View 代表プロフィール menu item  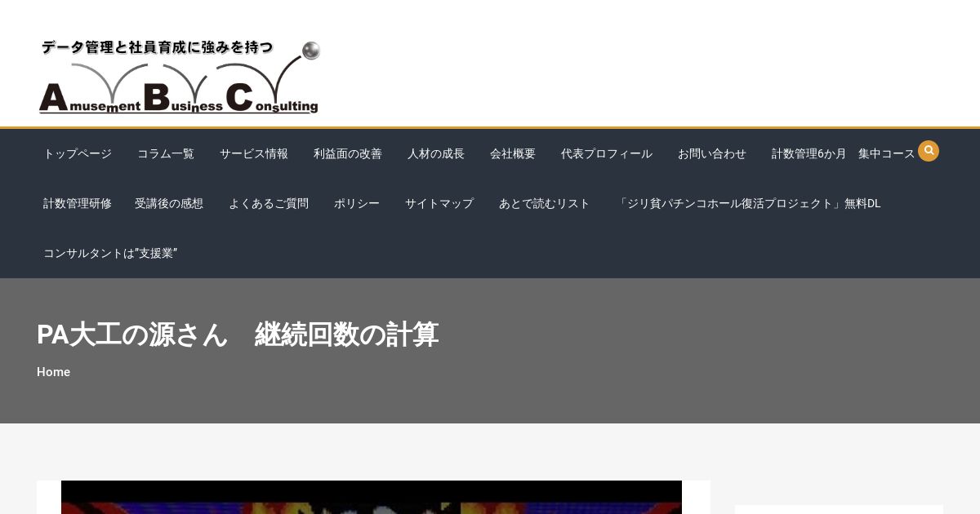(x=607, y=153)
